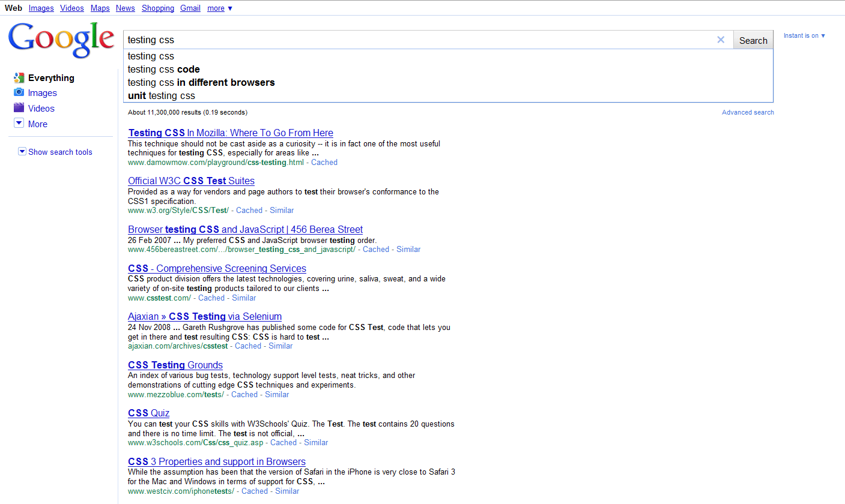The image size is (845, 504).
Task: Open Cached link for mezzoblue.com result
Action: point(244,395)
